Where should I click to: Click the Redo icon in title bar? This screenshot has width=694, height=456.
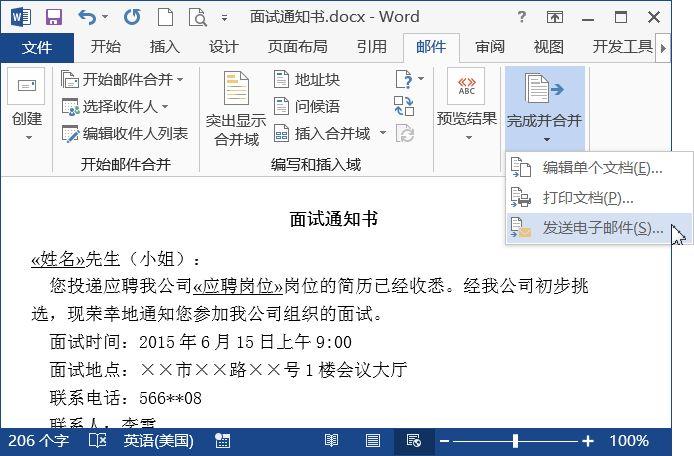[x=132, y=17]
